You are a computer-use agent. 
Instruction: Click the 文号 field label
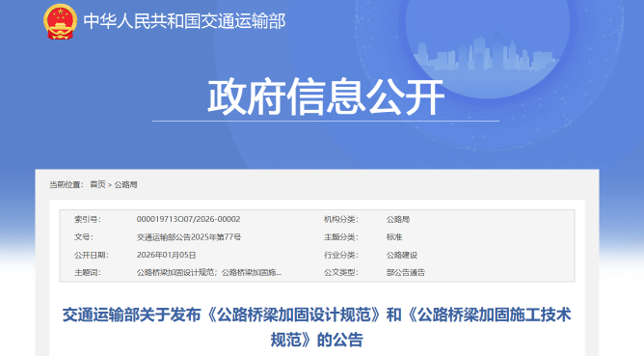84,237
